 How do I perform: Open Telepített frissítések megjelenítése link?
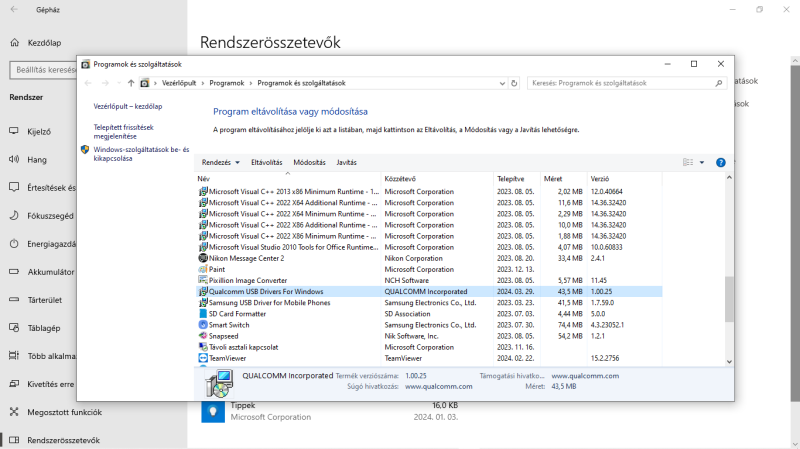pos(123,132)
